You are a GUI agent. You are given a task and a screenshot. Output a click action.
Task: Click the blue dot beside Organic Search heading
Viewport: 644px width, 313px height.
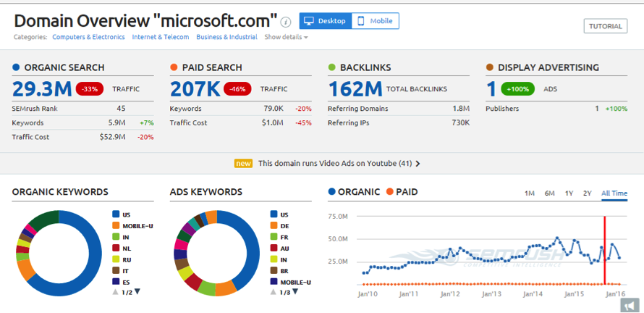tap(16, 67)
